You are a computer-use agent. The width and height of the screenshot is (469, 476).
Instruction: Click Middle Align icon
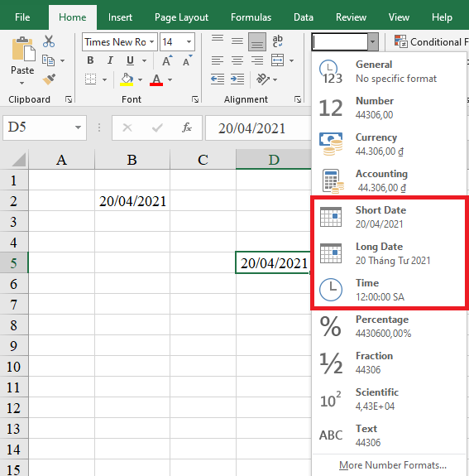237,41
